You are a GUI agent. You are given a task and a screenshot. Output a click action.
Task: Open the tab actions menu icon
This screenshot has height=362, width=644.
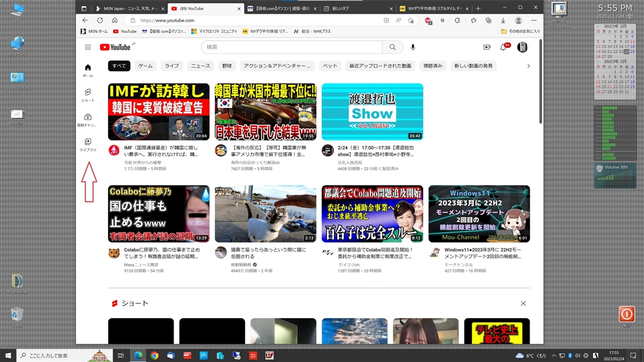click(84, 8)
